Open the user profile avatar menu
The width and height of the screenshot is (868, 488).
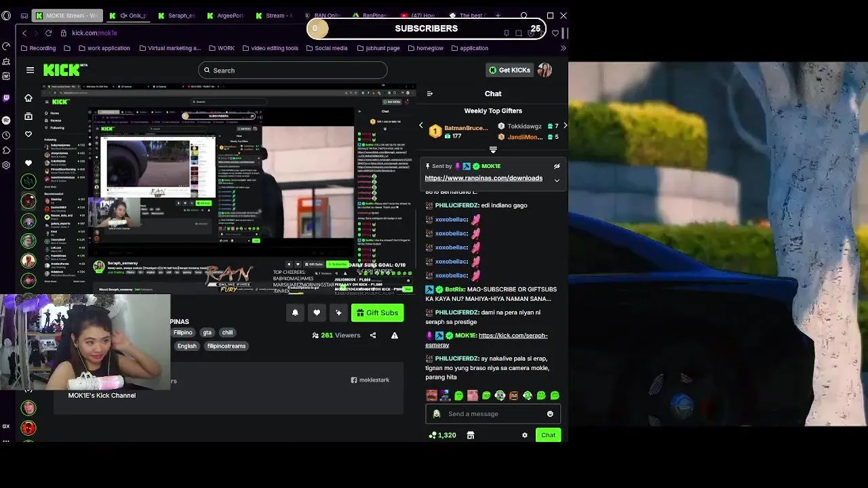545,70
